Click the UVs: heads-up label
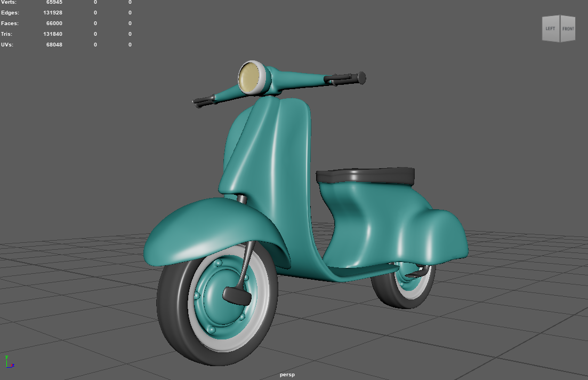This screenshot has width=588, height=380. [x=7, y=44]
